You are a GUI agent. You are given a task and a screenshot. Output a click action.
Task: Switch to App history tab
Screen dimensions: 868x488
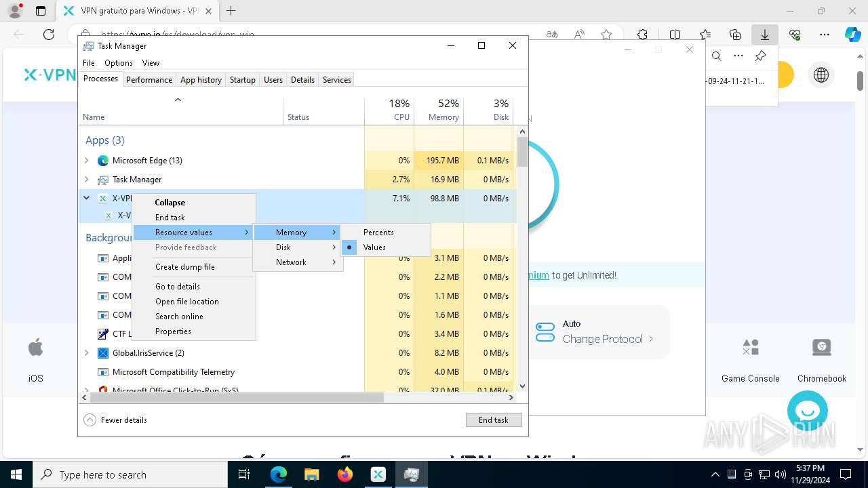[x=201, y=80]
